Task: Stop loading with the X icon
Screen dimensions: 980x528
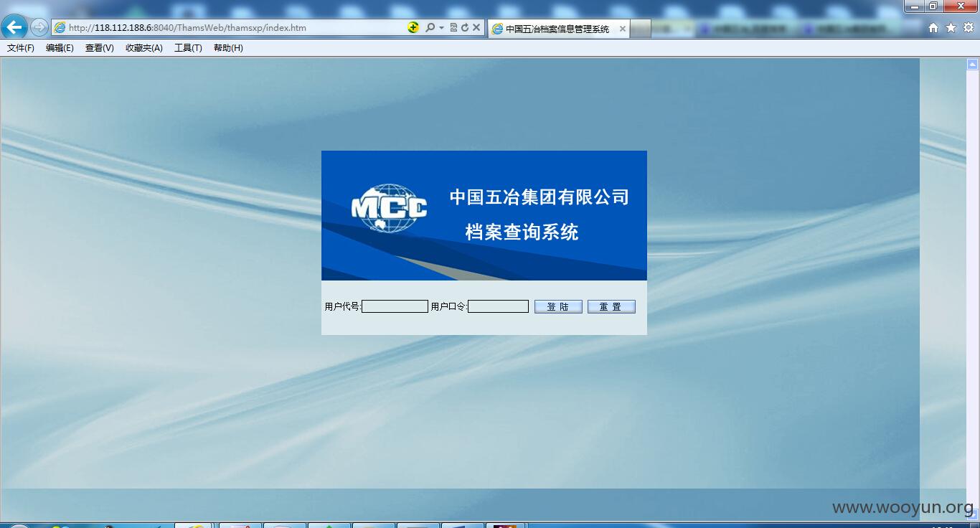Action: pos(476,27)
